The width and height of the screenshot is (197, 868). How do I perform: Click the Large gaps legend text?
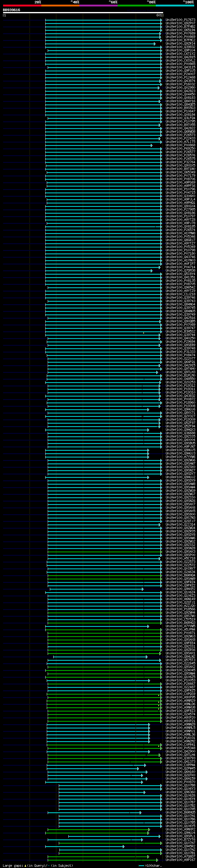38,865
